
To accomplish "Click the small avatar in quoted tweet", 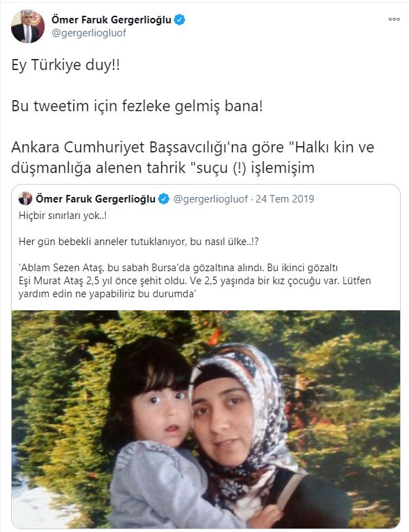I will pyautogui.click(x=25, y=198).
